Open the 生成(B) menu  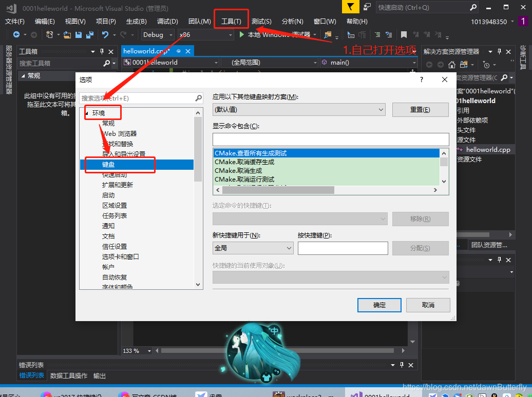(137, 22)
